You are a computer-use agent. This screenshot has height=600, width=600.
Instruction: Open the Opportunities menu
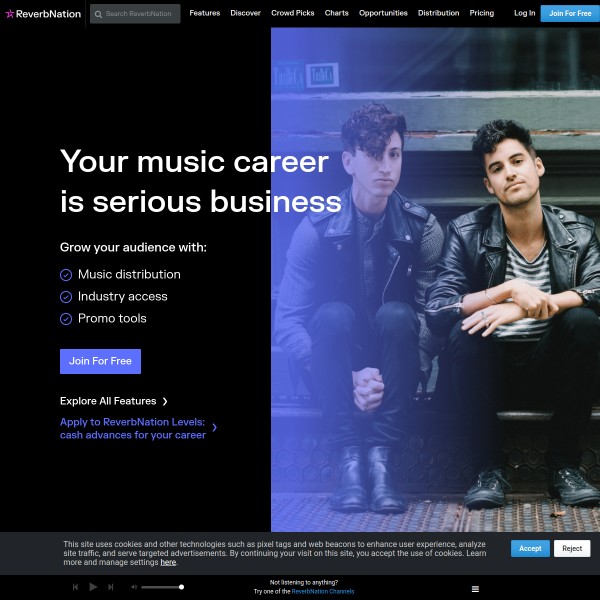pos(383,13)
